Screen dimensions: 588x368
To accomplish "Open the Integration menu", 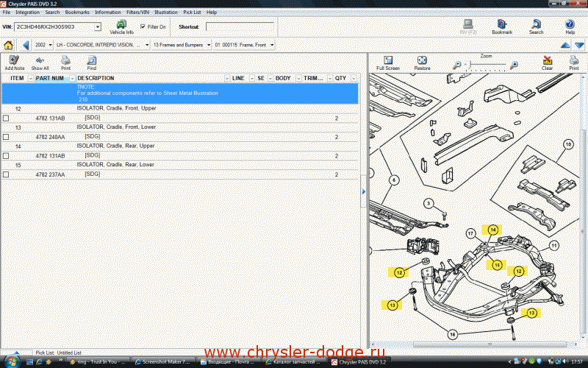I will pos(27,13).
